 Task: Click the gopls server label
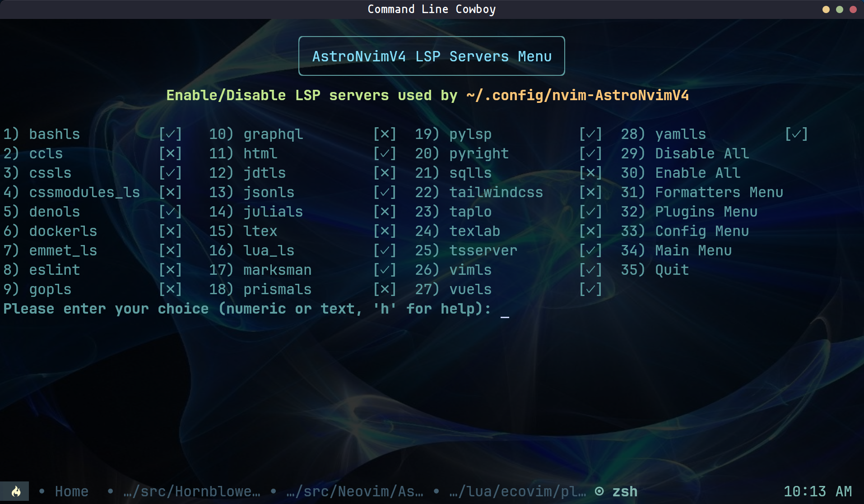tap(51, 290)
